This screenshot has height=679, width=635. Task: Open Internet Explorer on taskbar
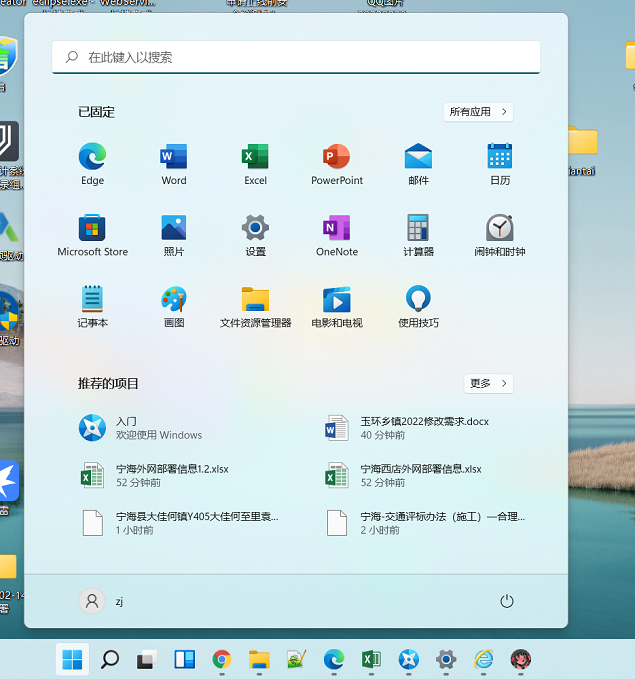click(x=483, y=660)
